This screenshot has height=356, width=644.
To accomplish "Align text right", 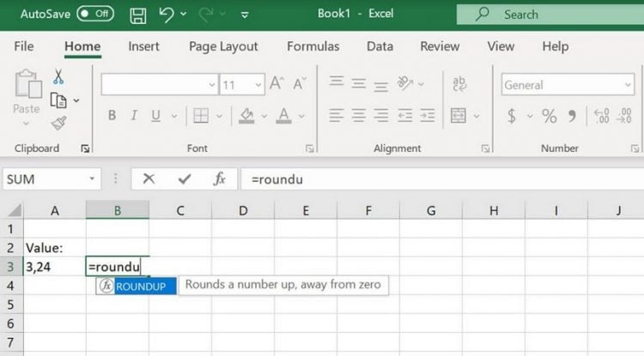I will pos(381,116).
